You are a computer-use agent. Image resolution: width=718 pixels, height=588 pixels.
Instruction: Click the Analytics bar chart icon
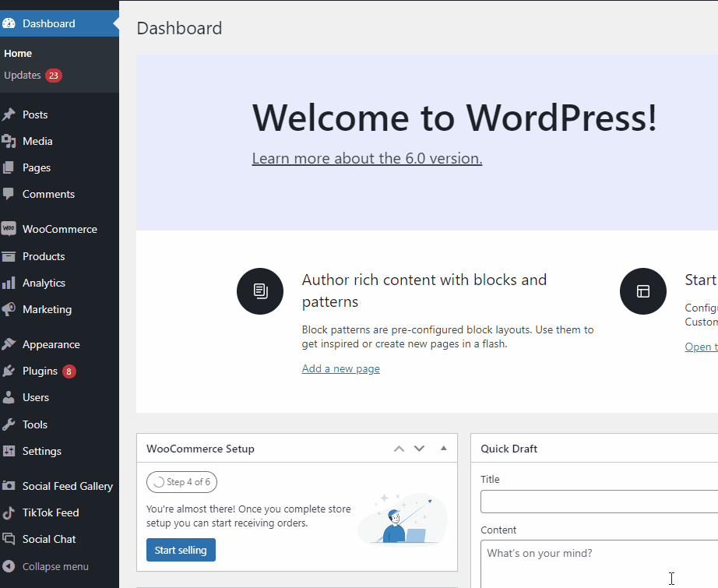pos(9,283)
